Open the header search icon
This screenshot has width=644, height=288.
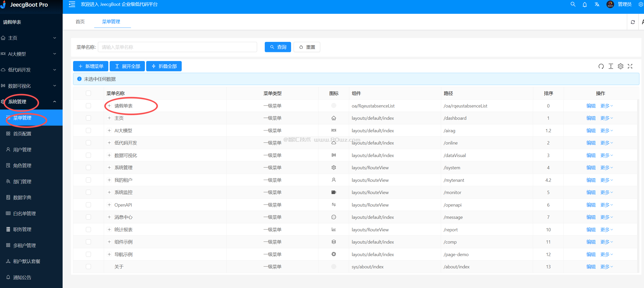click(573, 4)
